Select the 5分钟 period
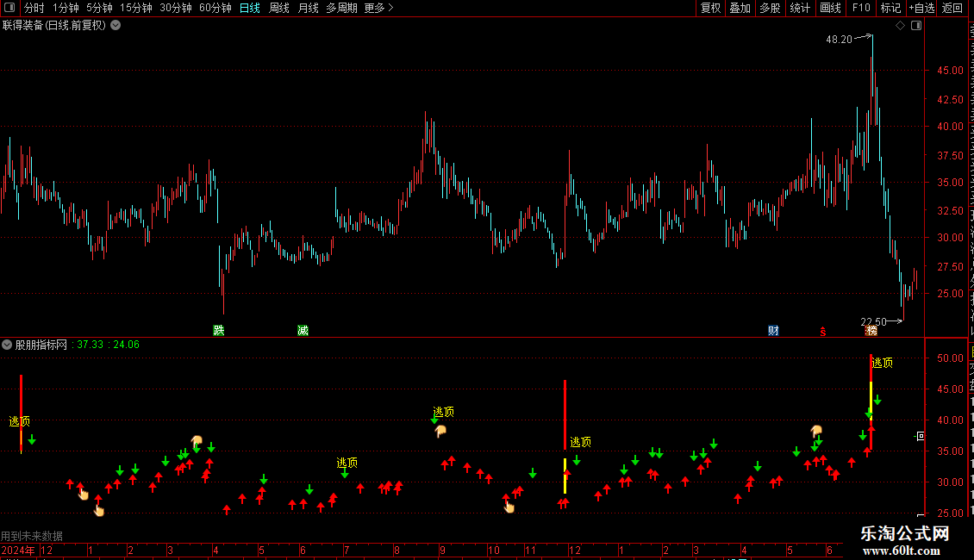 coord(99,8)
